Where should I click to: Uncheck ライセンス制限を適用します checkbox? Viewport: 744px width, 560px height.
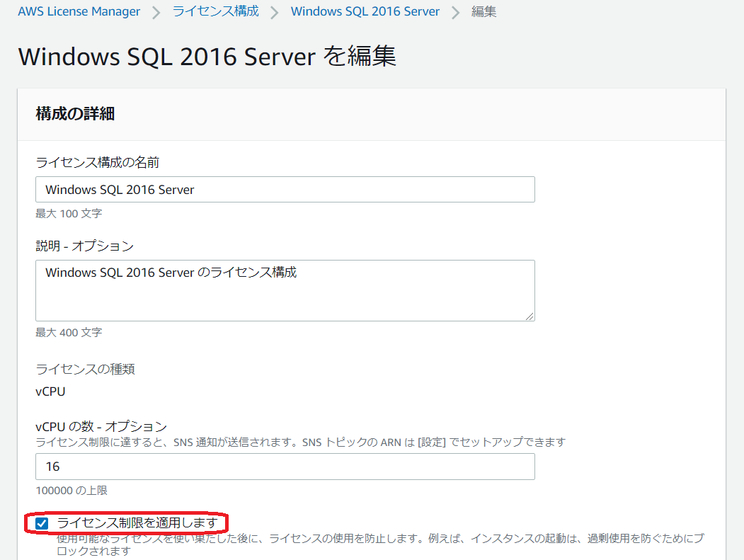(x=42, y=523)
